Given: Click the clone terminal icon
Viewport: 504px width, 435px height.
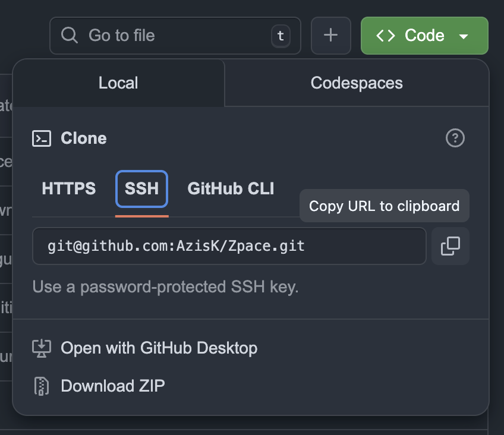Looking at the screenshot, I should click(40, 138).
